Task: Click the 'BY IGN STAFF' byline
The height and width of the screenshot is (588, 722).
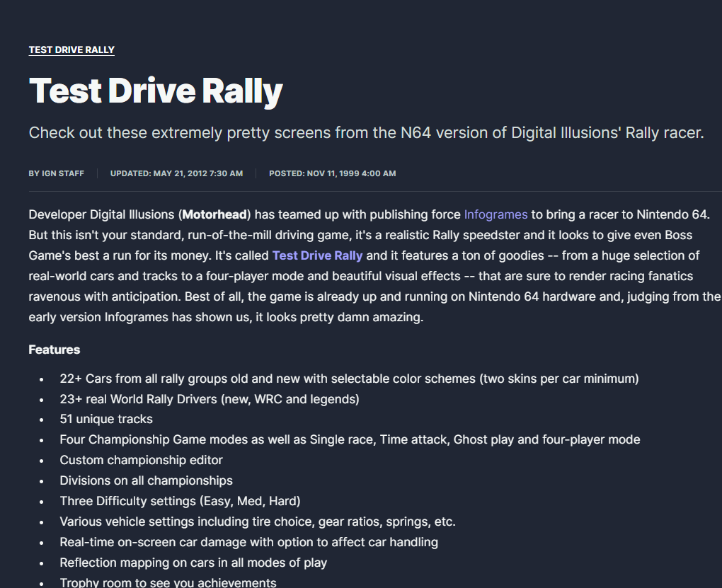Action: [56, 173]
